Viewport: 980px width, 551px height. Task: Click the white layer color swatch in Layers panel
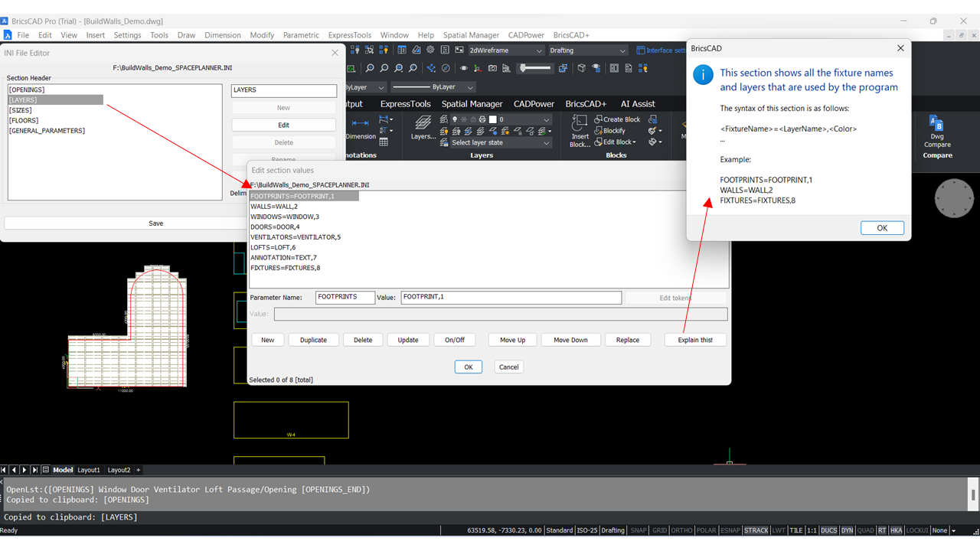tap(492, 120)
